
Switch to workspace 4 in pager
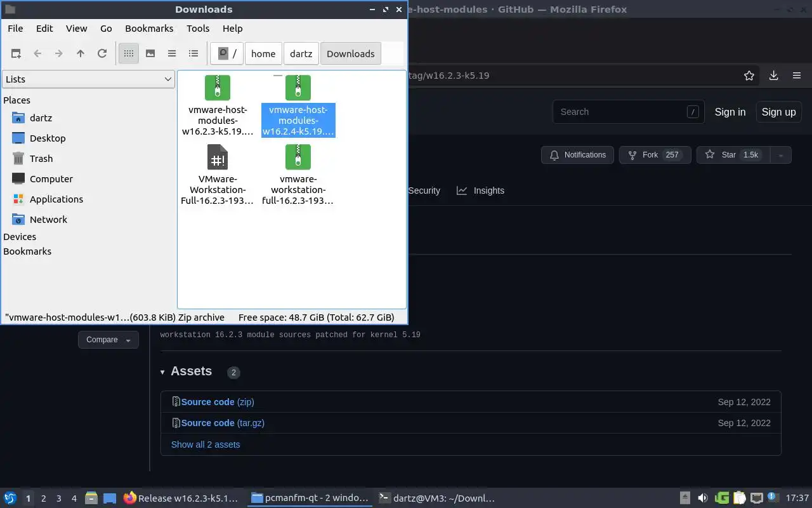click(74, 498)
